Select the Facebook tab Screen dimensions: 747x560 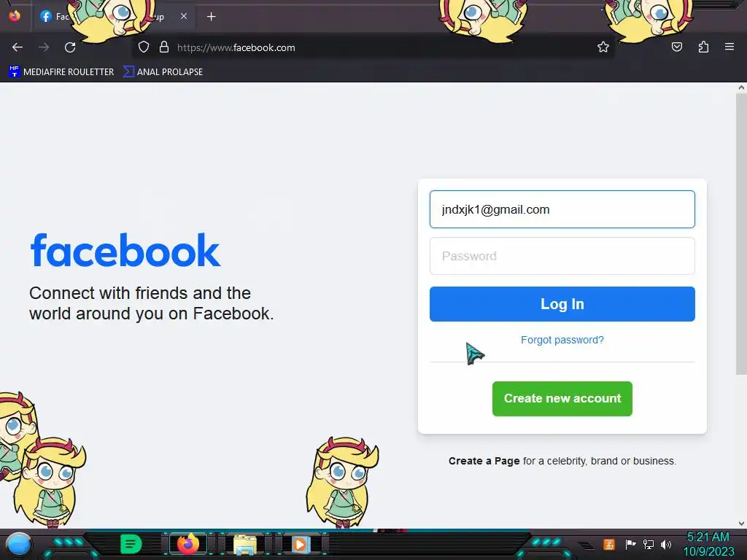tap(115, 17)
